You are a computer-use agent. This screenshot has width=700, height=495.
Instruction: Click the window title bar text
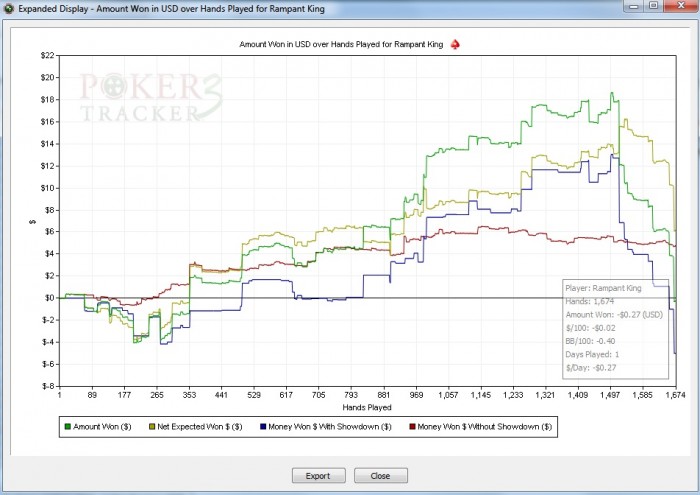tap(171, 9)
